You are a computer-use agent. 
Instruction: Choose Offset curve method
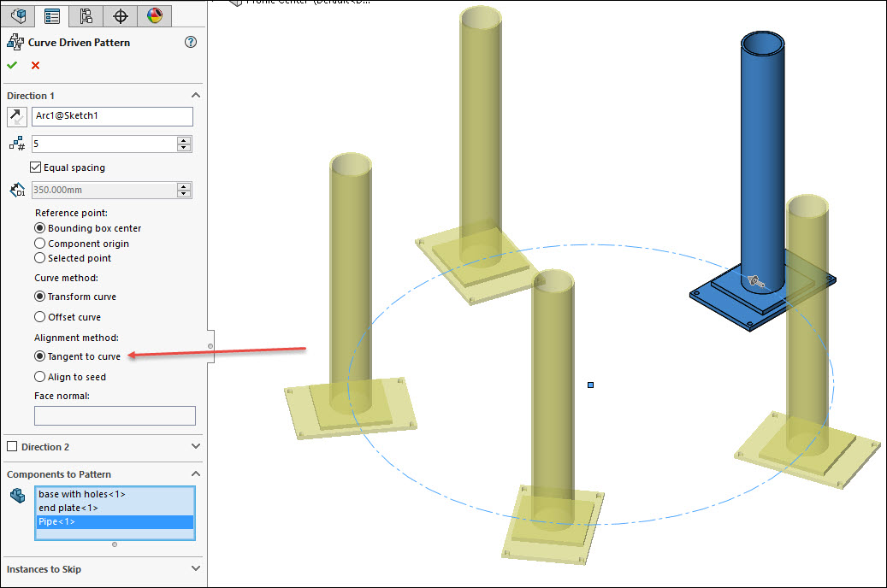pyautogui.click(x=39, y=316)
